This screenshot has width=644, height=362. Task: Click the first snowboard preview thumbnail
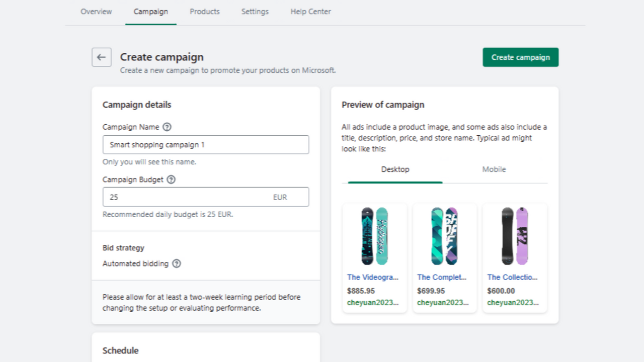click(x=374, y=236)
